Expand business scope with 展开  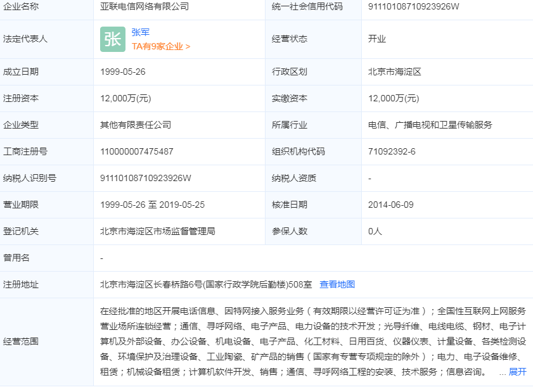[517, 372]
